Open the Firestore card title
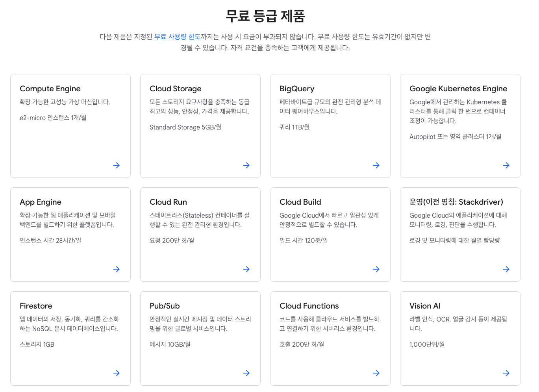Image resolution: width=539 pixels, height=392 pixels. click(36, 306)
